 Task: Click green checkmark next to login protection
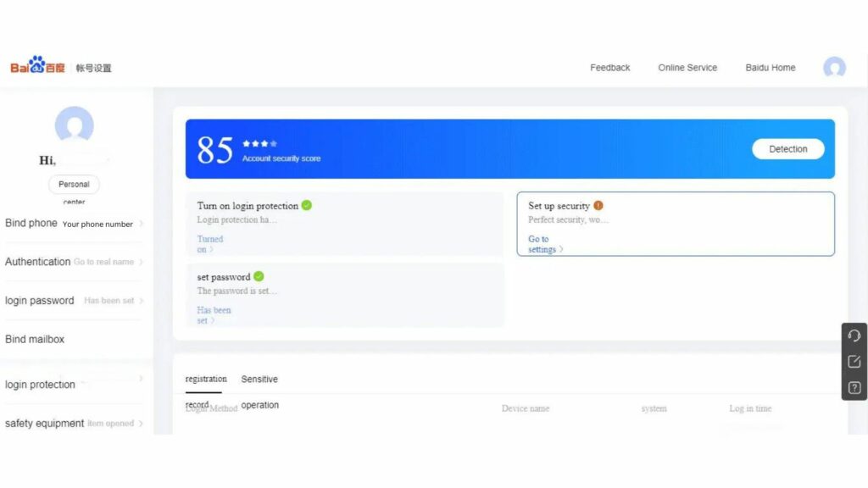(307, 205)
